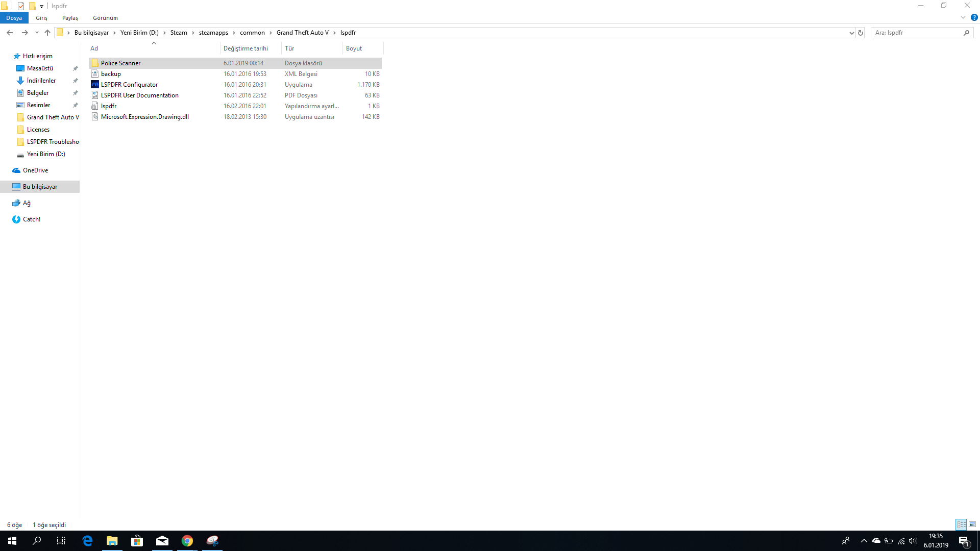980x551 pixels.
Task: Select the LSPDFR User Documentation PDF
Action: (139, 95)
